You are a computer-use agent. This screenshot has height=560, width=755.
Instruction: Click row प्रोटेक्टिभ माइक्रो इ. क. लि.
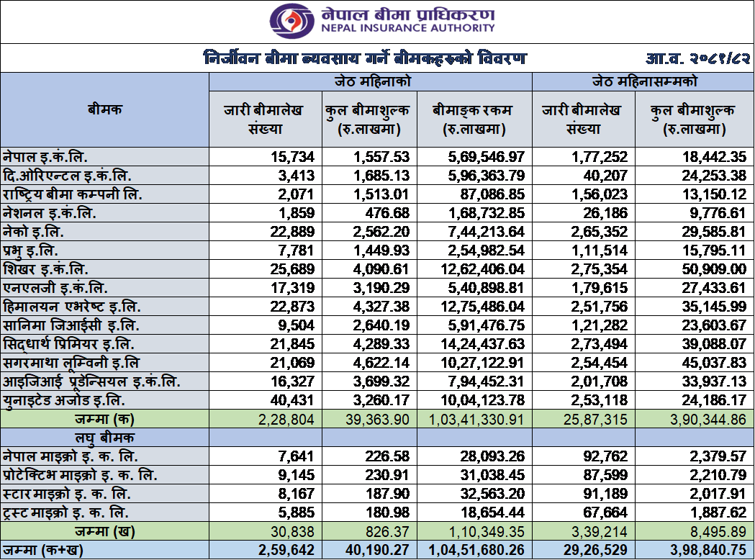(377, 475)
